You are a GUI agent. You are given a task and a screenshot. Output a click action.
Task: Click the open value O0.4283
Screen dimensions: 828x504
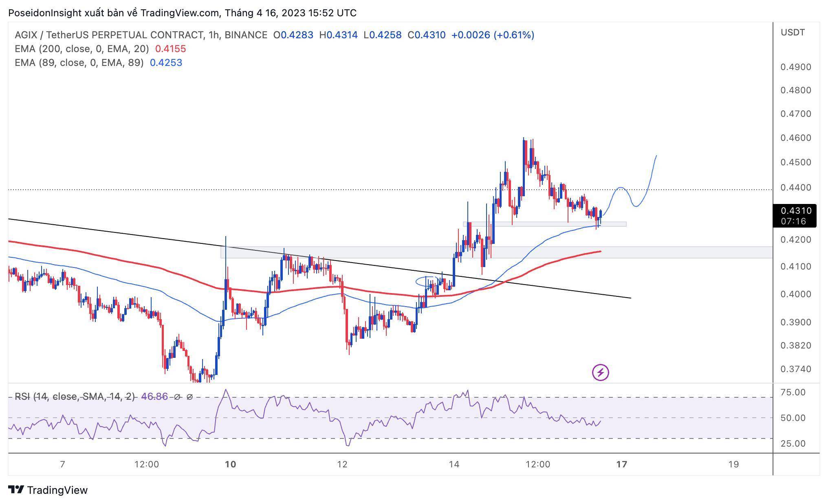[293, 35]
